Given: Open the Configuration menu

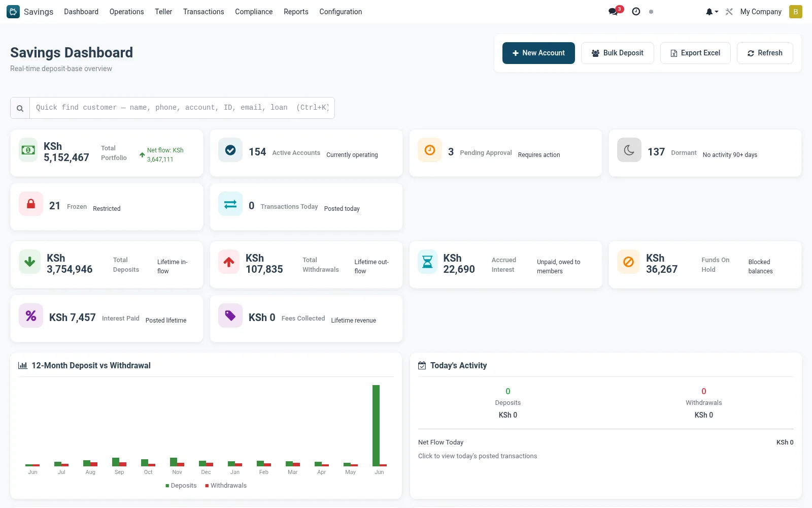Looking at the screenshot, I should [341, 12].
